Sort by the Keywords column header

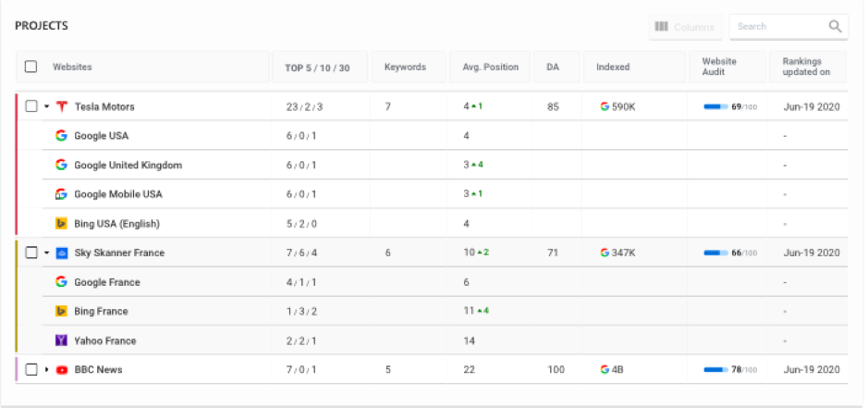click(x=405, y=67)
